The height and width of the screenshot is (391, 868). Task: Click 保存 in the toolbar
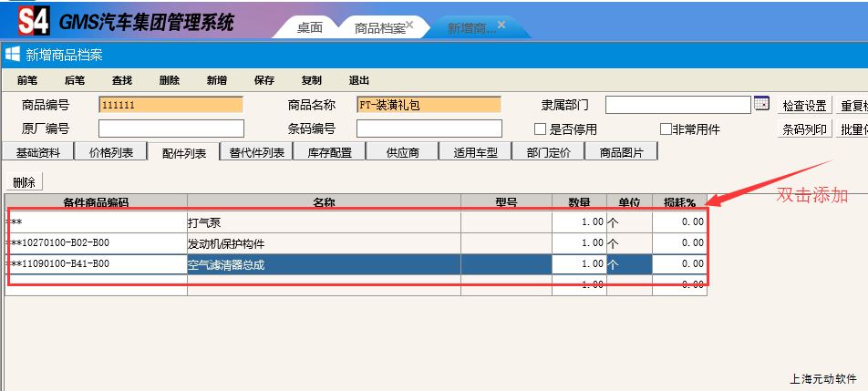(264, 80)
